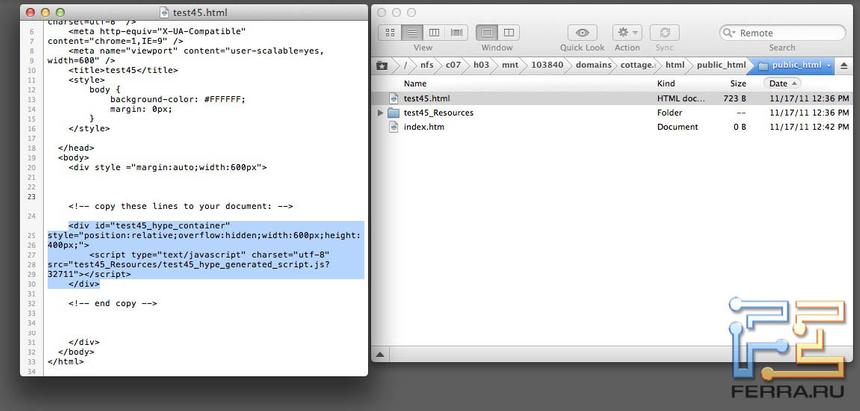Click line number 23 in editor gutter
The image size is (860, 411).
click(31, 196)
